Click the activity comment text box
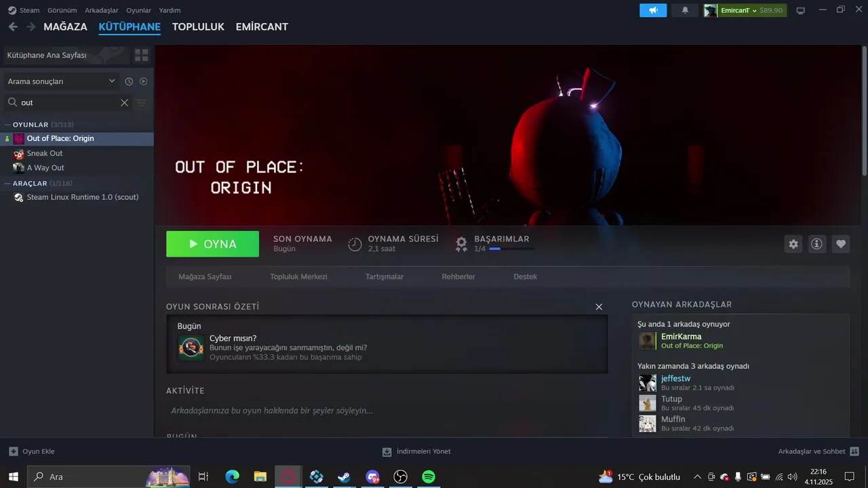Screen dimensions: 868x488 click(x=387, y=411)
